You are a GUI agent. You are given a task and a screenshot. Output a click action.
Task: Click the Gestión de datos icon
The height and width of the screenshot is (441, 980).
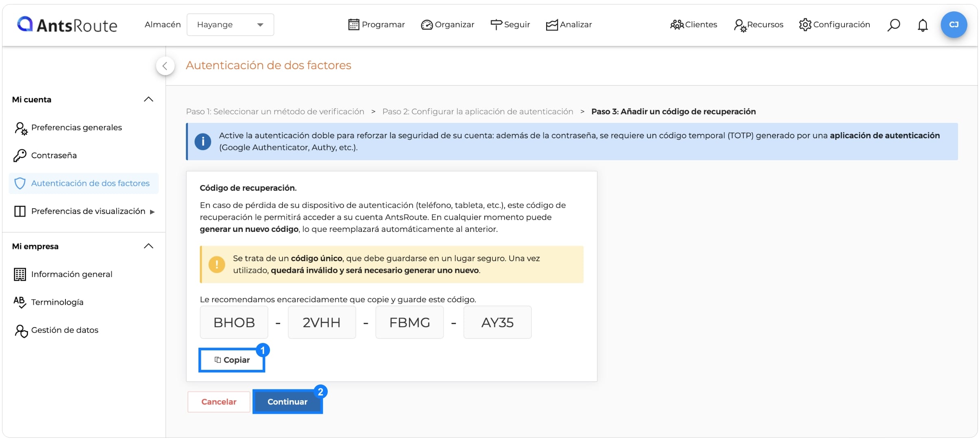pyautogui.click(x=21, y=331)
